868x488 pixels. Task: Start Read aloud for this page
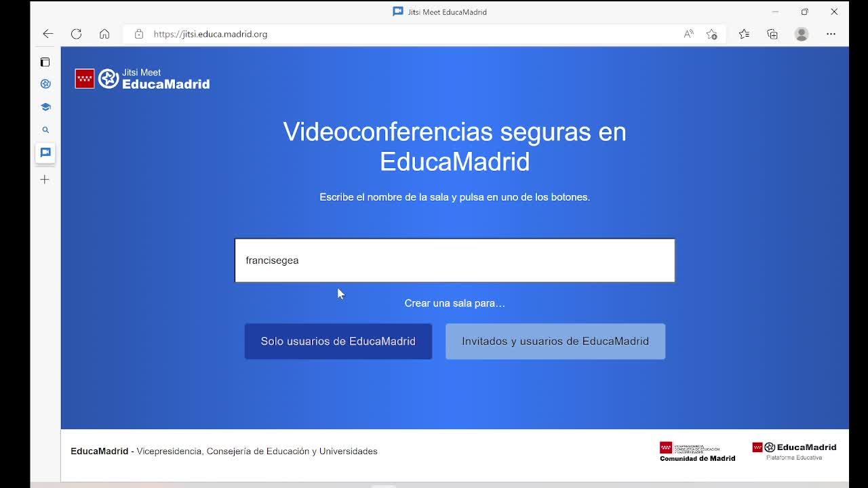[688, 34]
